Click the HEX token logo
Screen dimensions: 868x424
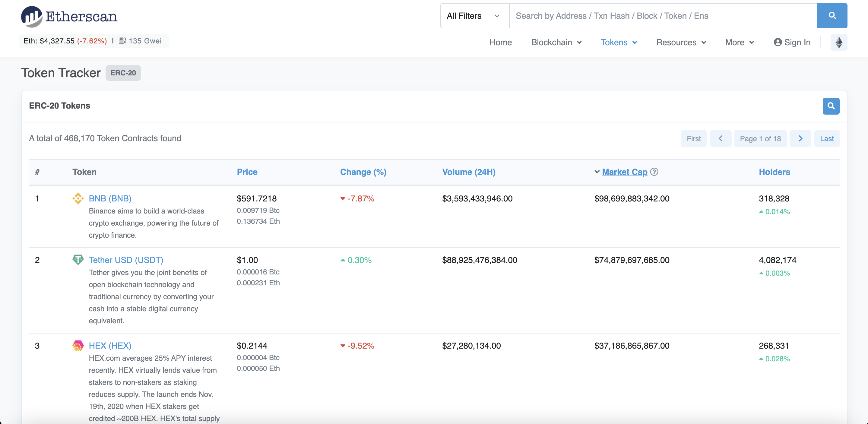click(78, 346)
